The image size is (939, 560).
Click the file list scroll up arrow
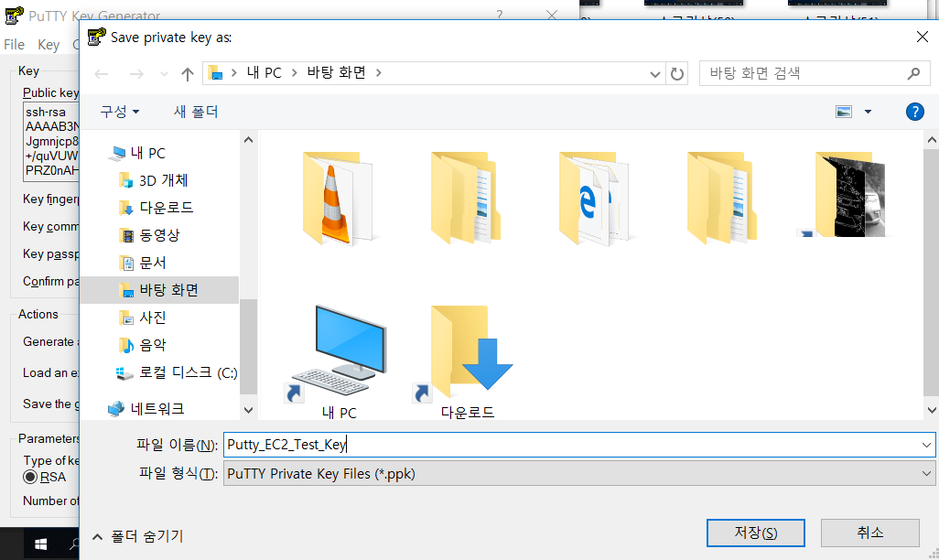[931, 140]
